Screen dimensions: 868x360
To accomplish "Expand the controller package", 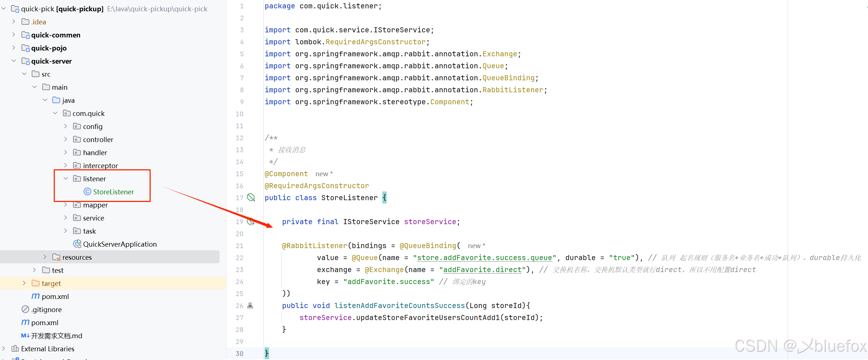I will (66, 139).
